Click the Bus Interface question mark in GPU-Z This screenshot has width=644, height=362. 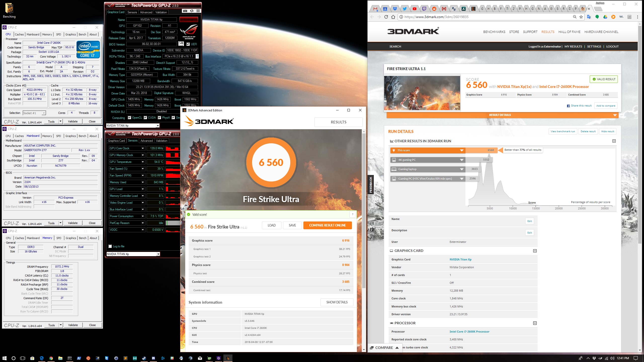197,56
